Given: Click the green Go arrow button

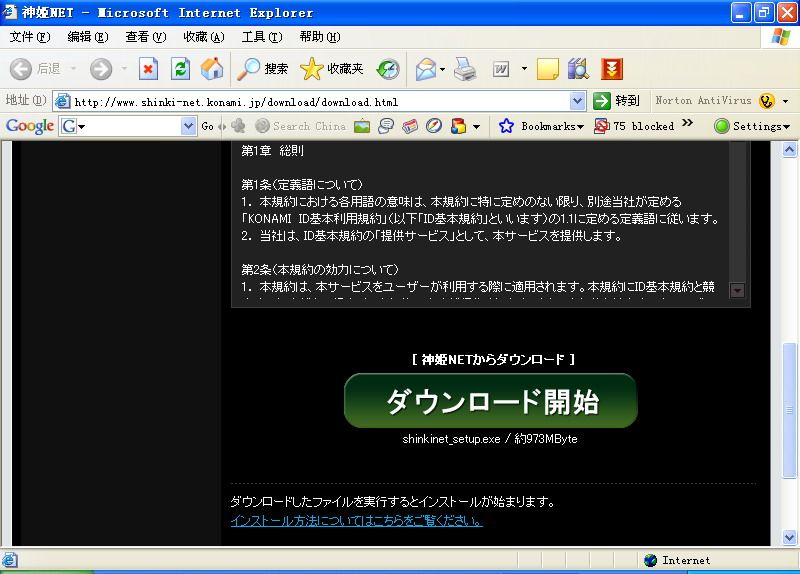Looking at the screenshot, I should click(x=602, y=101).
